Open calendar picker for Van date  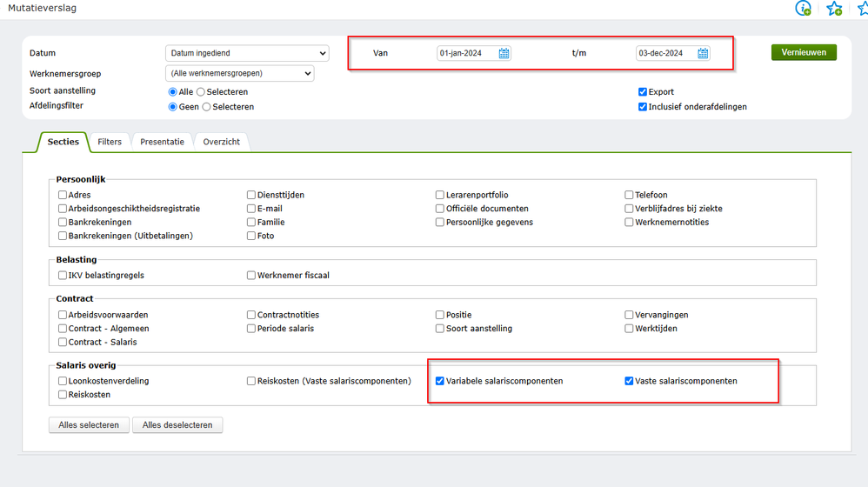pos(504,53)
